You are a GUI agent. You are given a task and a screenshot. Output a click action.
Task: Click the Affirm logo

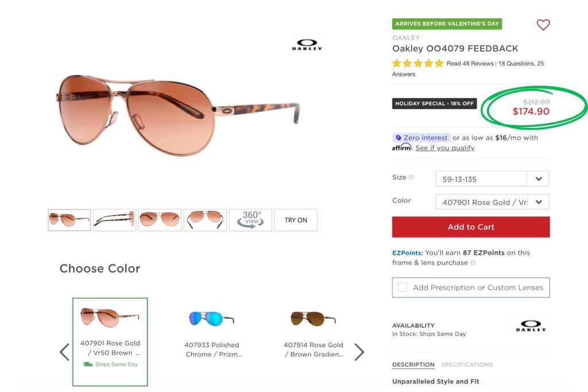(x=401, y=147)
